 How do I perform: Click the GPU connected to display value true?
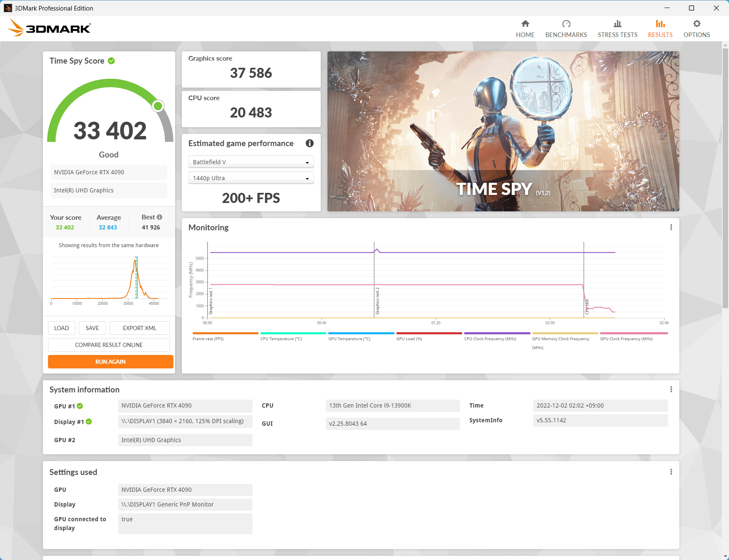tap(185, 523)
